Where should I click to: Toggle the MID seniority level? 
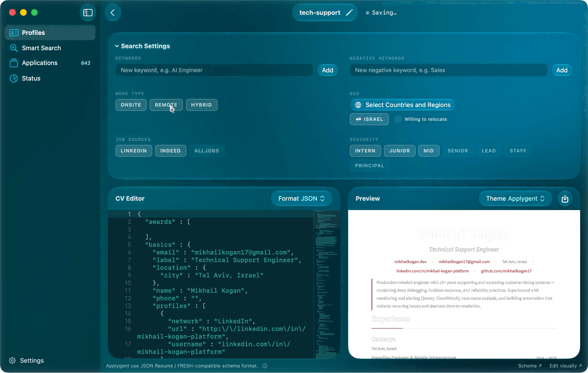429,151
